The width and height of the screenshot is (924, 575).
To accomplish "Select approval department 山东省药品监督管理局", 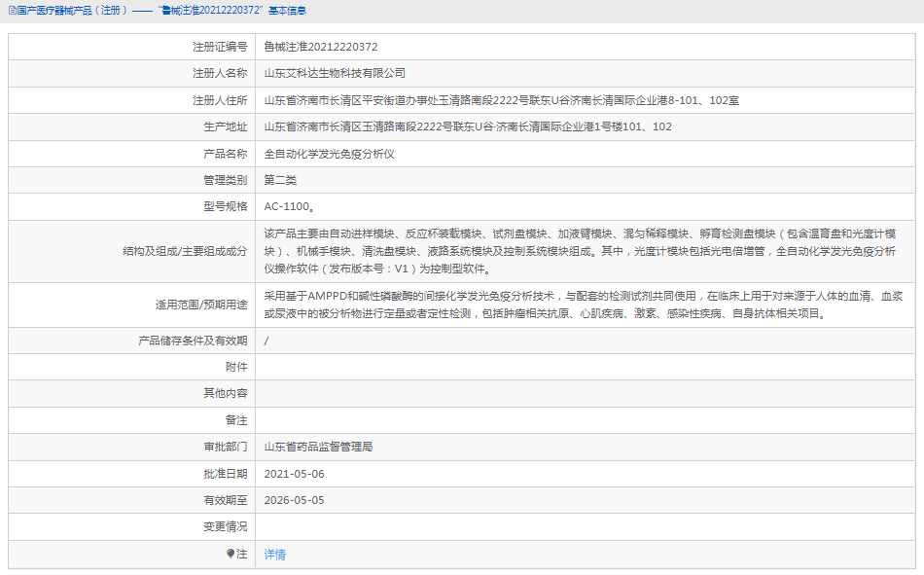I will (318, 447).
